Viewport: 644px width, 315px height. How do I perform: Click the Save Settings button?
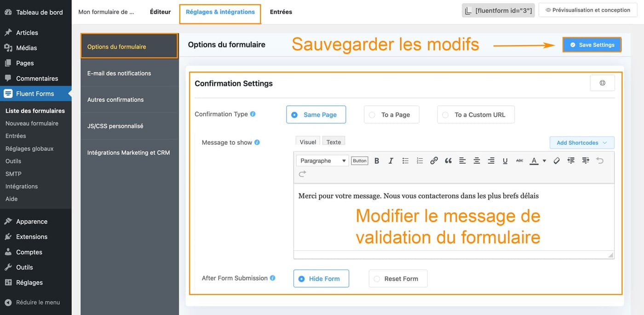click(x=592, y=45)
